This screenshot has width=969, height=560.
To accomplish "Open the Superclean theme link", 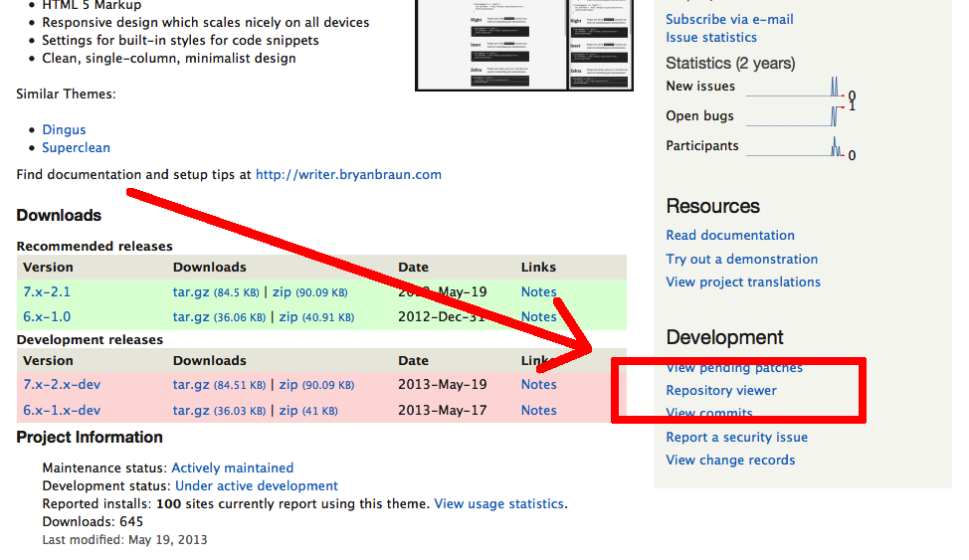I will click(76, 148).
